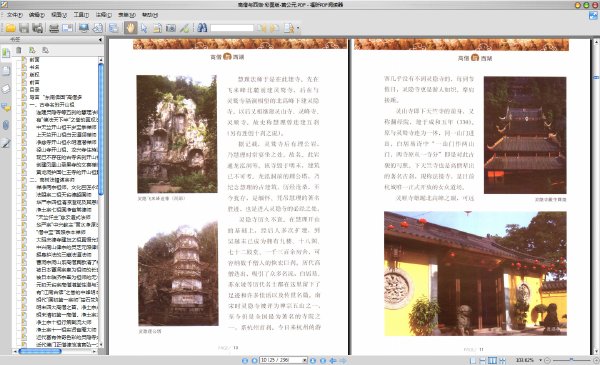The image size is (600, 365).
Task: Click the bookmark panel vertical scrollbar
Action: coord(101,129)
